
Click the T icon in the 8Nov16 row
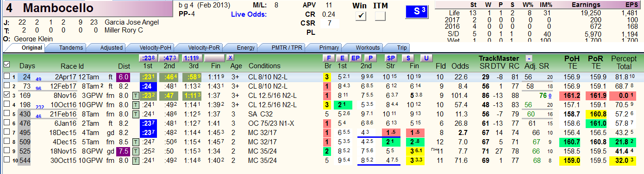[136, 96]
